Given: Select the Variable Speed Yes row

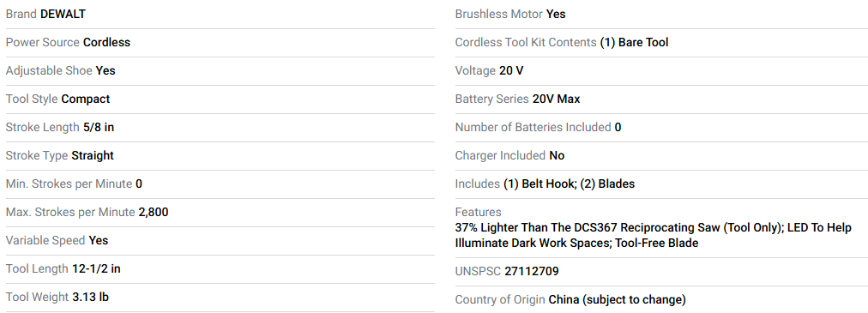Looking at the screenshot, I should [220, 241].
